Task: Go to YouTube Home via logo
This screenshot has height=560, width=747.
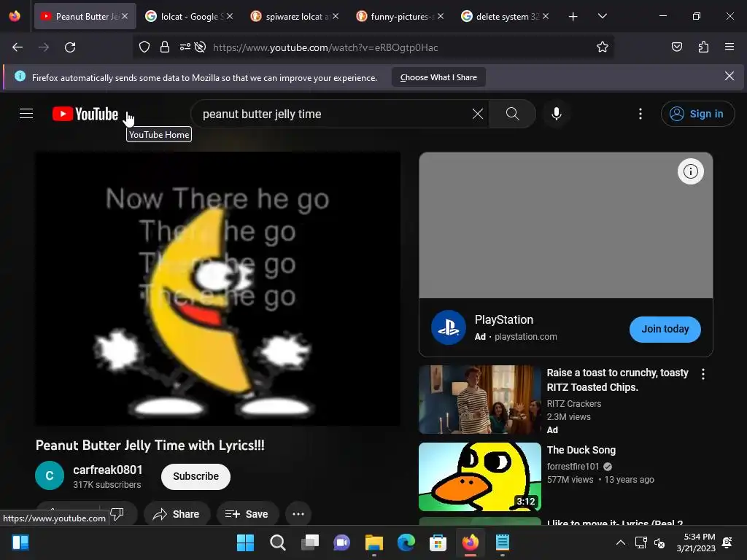Action: point(85,114)
